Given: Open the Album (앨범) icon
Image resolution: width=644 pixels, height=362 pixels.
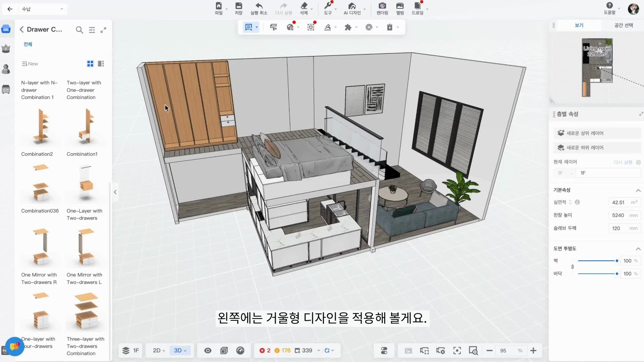Looking at the screenshot, I should (x=400, y=6).
